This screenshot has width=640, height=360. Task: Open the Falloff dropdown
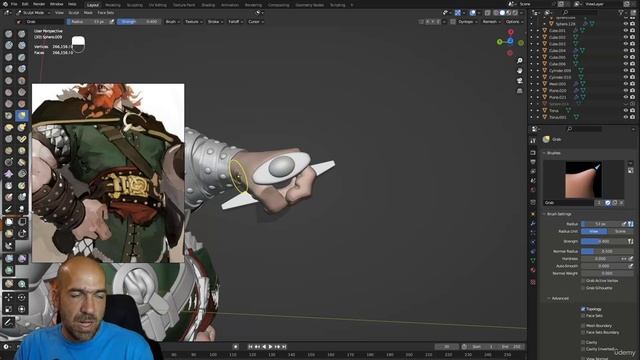pyautogui.click(x=235, y=22)
